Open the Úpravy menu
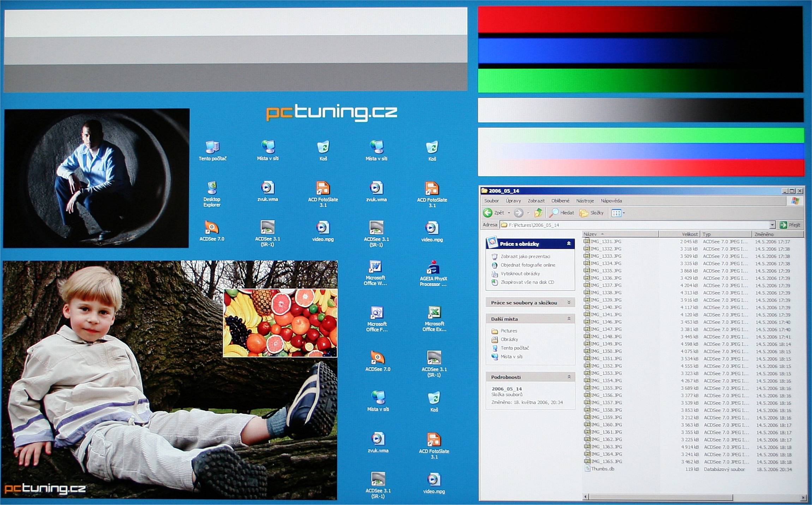 (x=513, y=201)
